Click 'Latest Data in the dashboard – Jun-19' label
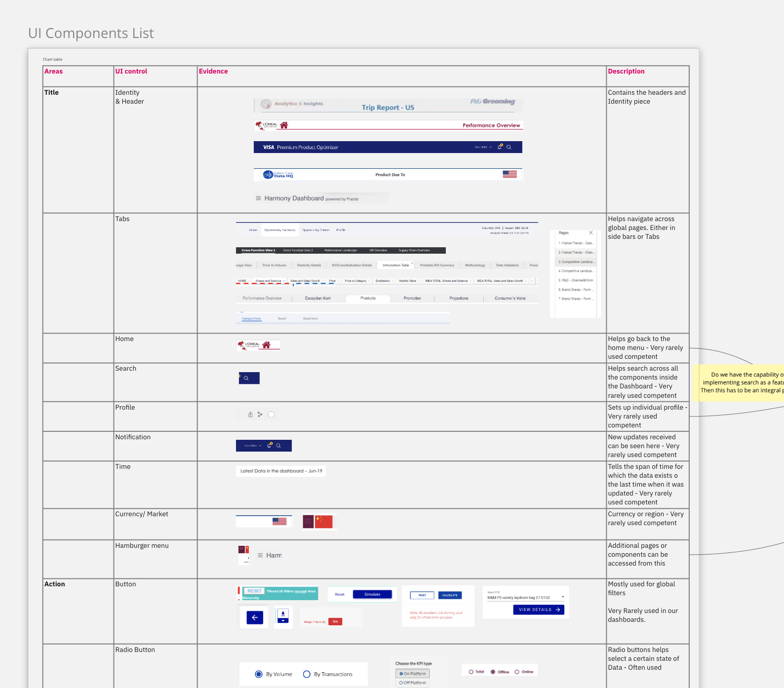The image size is (784, 688). point(281,471)
